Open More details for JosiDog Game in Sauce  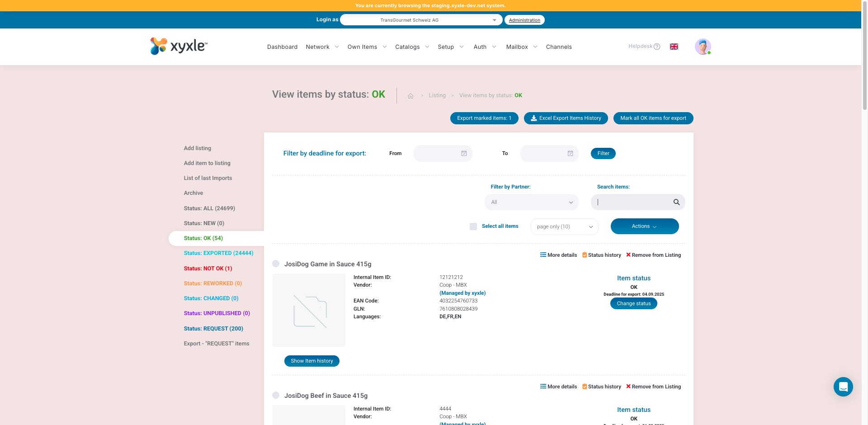pos(559,255)
